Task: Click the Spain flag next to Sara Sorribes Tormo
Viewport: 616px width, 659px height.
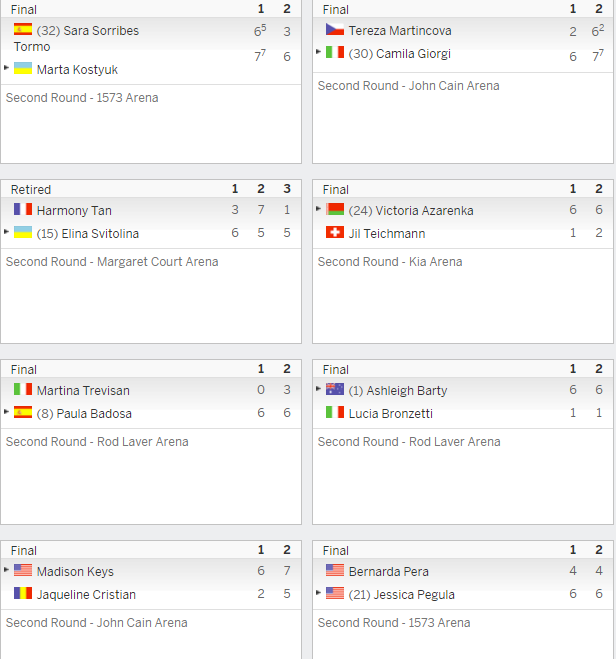Action: click(x=23, y=29)
